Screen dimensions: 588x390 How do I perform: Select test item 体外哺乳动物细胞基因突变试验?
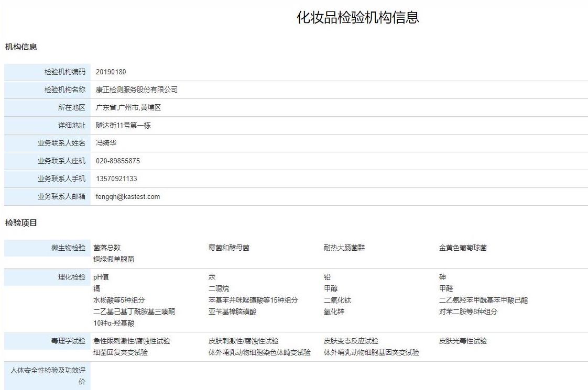click(x=372, y=352)
